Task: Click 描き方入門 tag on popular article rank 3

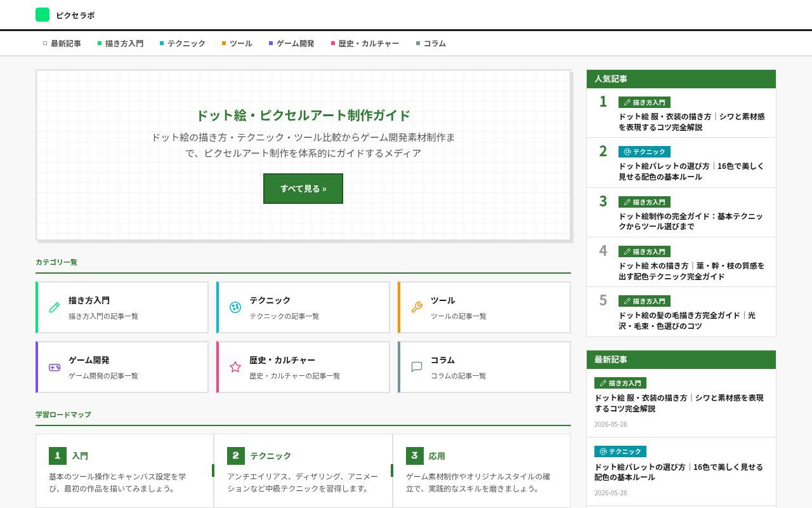Action: click(645, 202)
